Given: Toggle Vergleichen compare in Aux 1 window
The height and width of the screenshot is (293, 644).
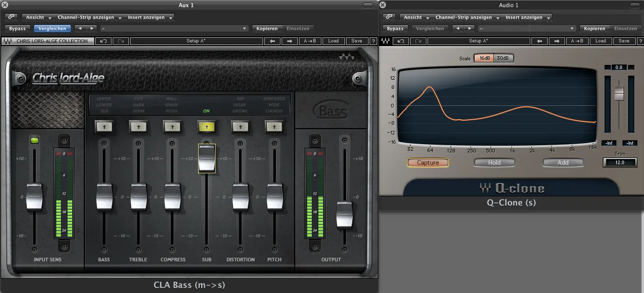Looking at the screenshot, I should (53, 29).
